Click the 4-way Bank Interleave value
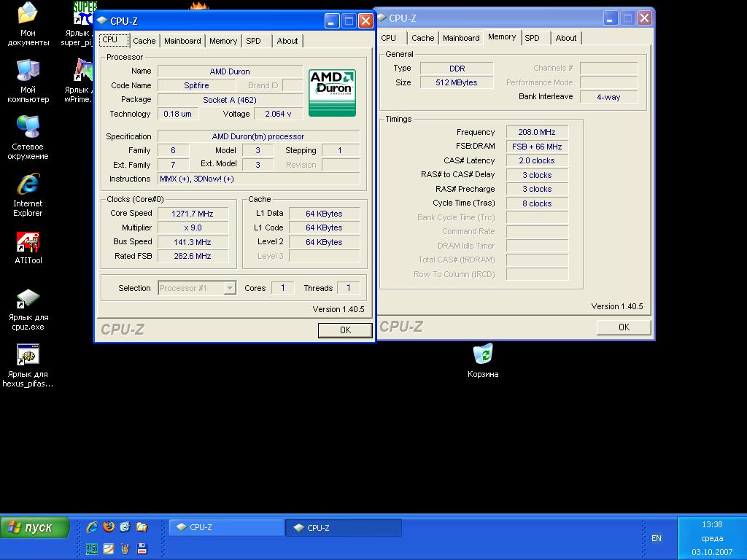 [x=609, y=97]
